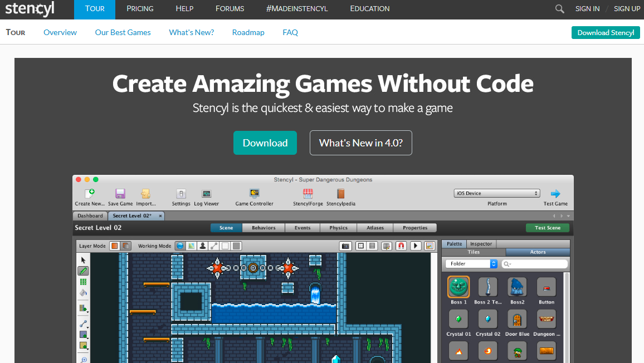
Task: Select the arrow selection tool
Action: tap(84, 260)
